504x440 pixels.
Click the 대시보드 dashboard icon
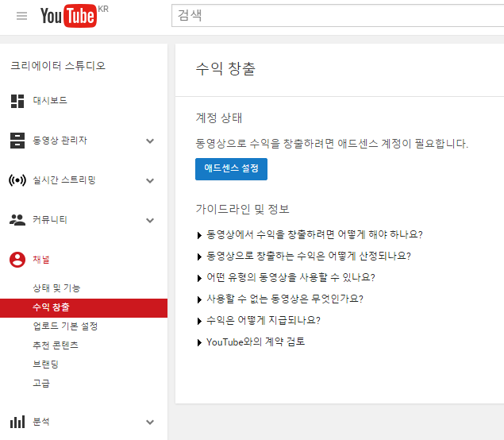pyautogui.click(x=17, y=101)
